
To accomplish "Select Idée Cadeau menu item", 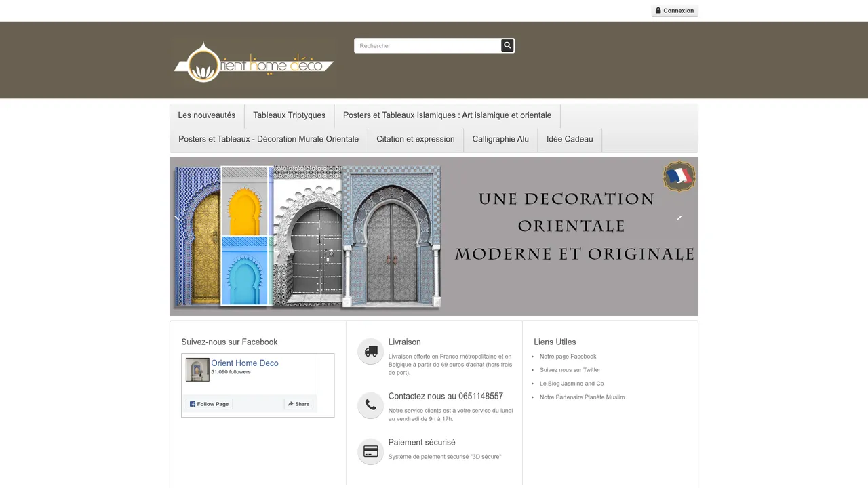I will [x=570, y=139].
